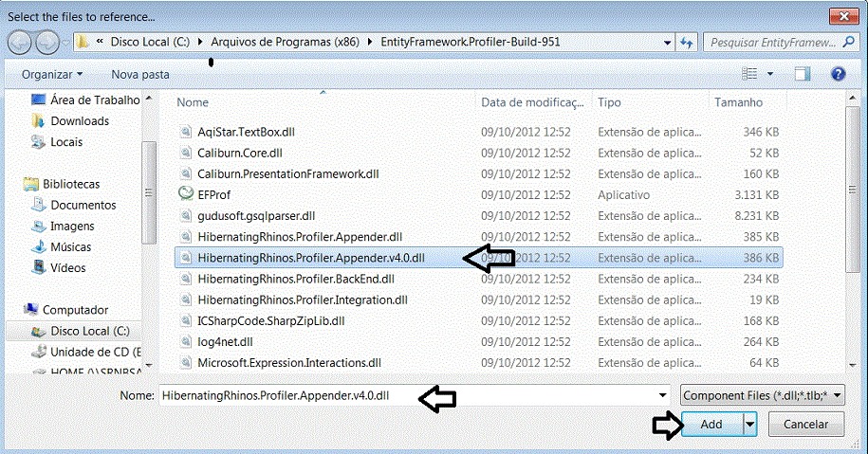
Task: Click the change view icon
Action: click(749, 74)
